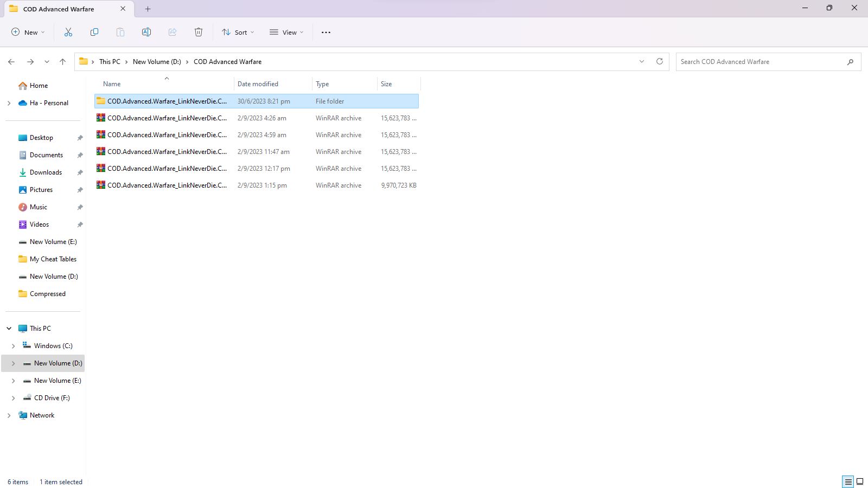Switch to large thumbnails view in the status bar
The height and width of the screenshot is (488, 868).
(x=859, y=481)
